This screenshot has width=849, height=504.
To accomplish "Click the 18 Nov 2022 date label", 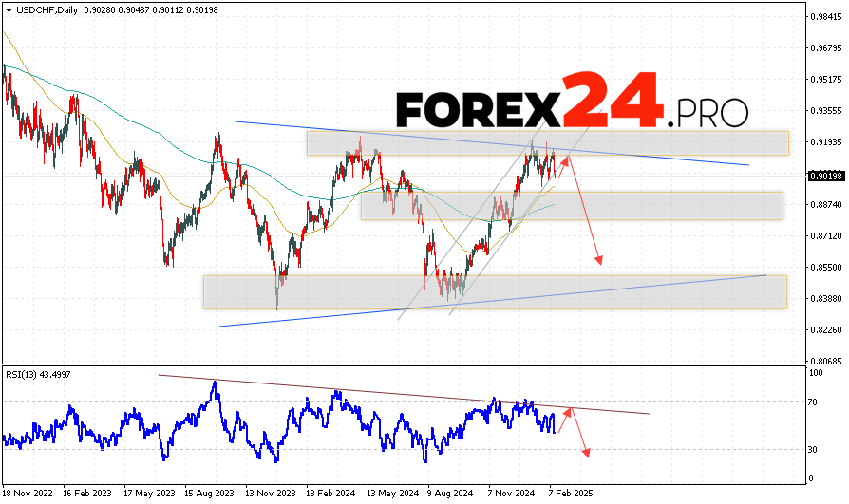I will 28,495.
